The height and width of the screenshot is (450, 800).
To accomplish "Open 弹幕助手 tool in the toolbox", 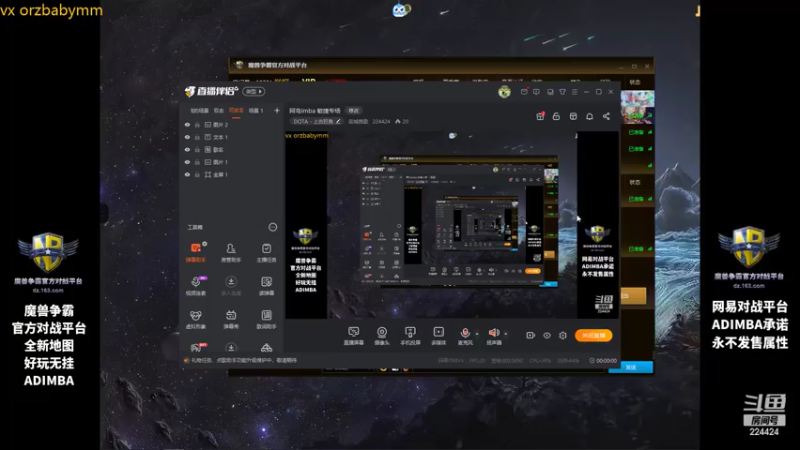I will [x=195, y=252].
